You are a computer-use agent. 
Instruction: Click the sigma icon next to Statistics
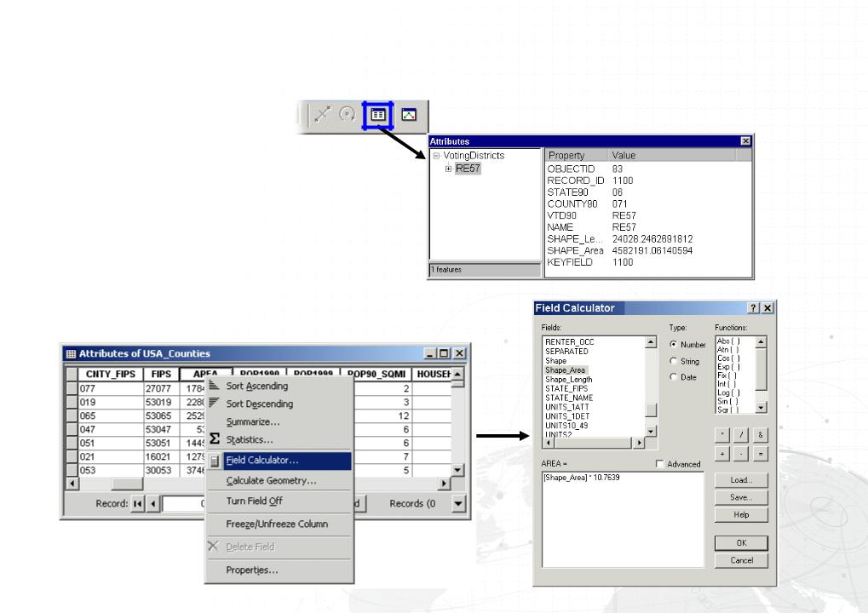tap(215, 439)
